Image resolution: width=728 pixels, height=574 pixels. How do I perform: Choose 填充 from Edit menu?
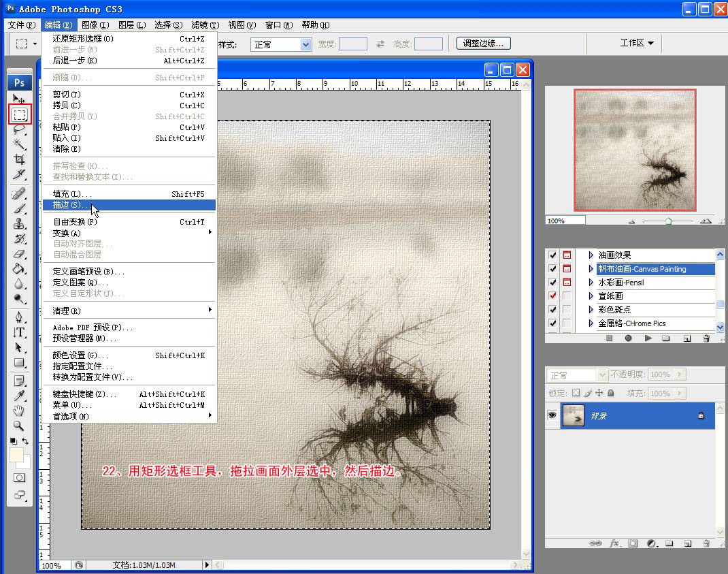(129, 194)
